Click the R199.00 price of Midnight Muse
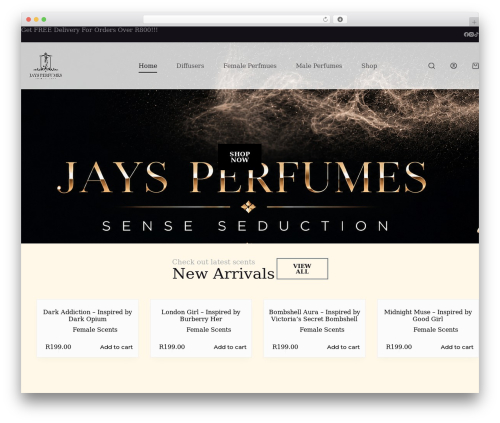Screen dimensions: 500x423 coord(399,347)
